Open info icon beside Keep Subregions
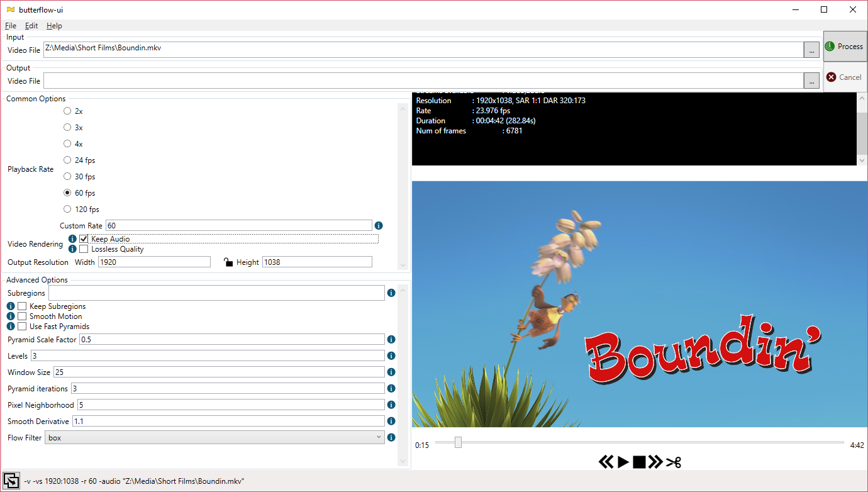The image size is (868, 492). click(11, 306)
